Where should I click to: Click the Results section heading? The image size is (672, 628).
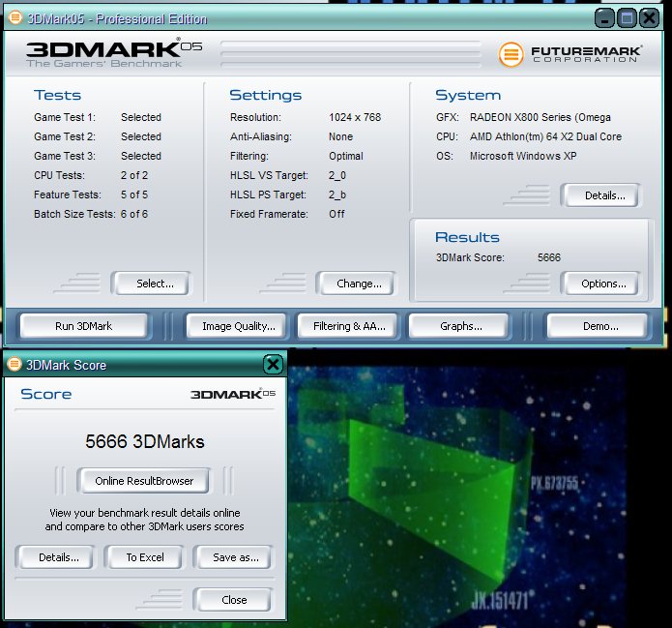click(x=467, y=237)
